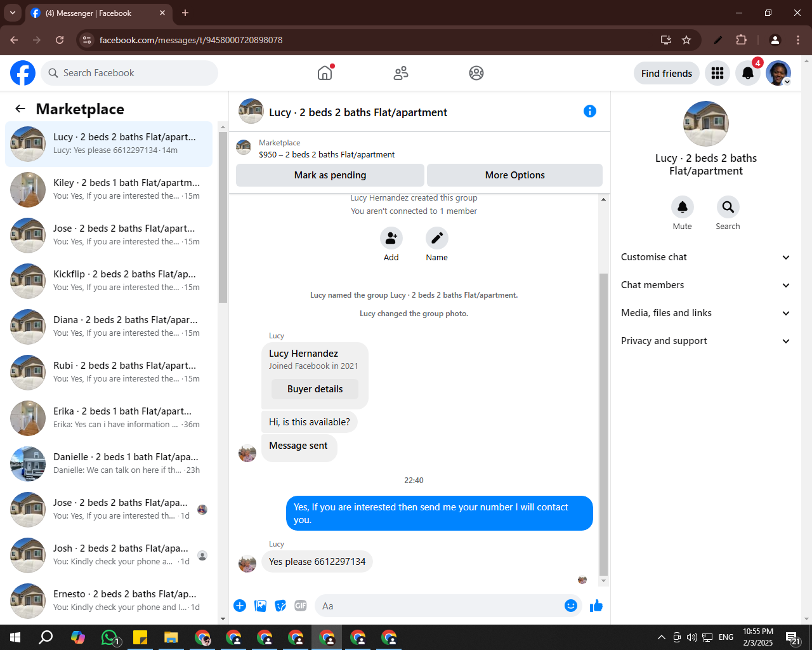This screenshot has width=812, height=650.
Task: Open Kiley · 2 beds 1 bath conversation
Action: [109, 189]
